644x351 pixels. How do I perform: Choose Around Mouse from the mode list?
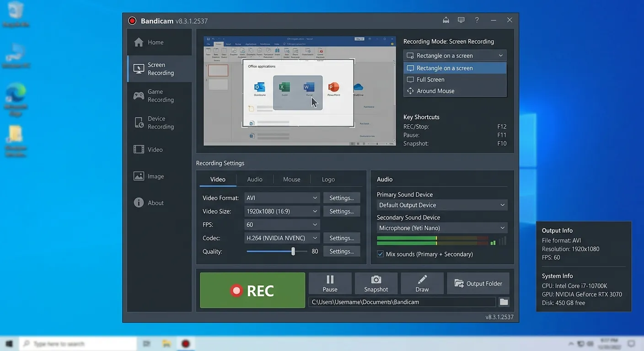pos(455,91)
